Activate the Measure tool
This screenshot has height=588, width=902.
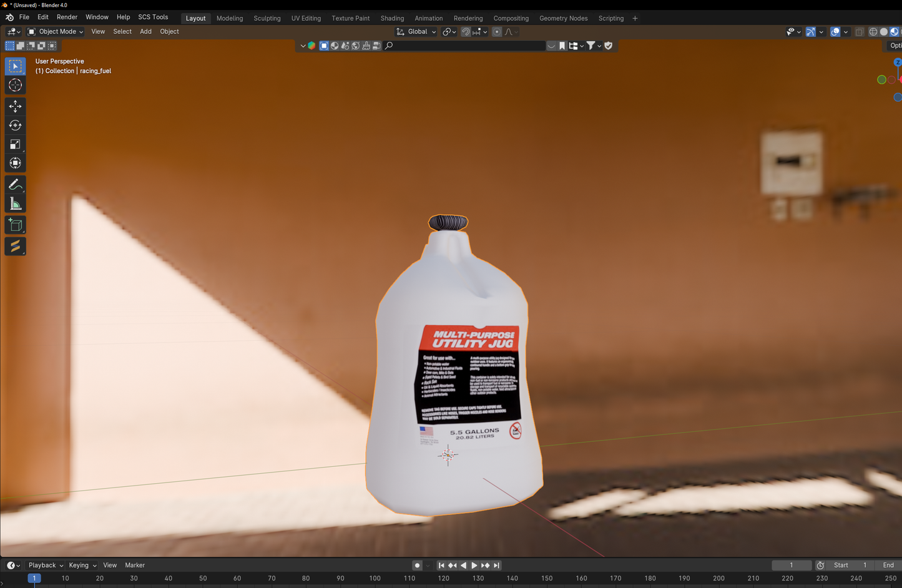(x=15, y=204)
